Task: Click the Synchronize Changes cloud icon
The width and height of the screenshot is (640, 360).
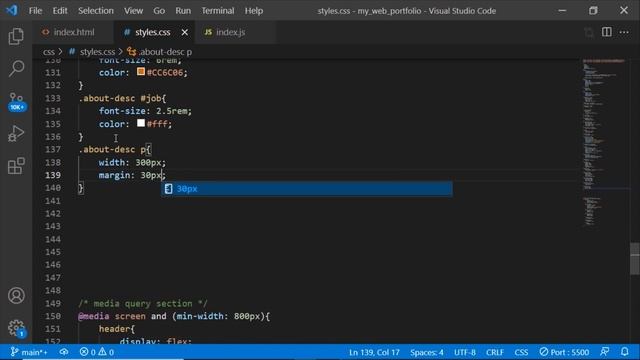Action: 64,352
